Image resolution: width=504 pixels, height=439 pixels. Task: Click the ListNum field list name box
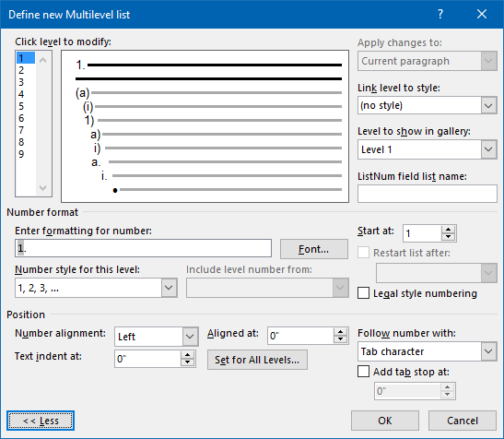coord(428,194)
